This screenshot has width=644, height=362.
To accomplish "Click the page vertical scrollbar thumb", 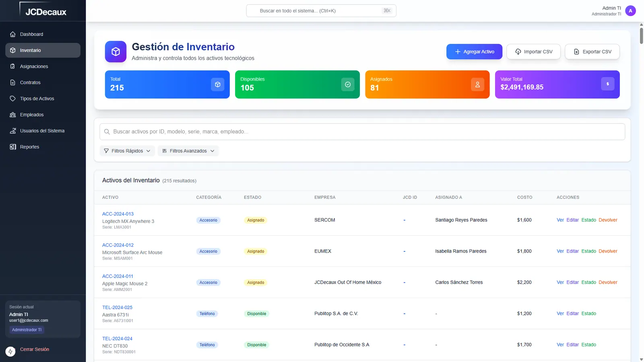I will pyautogui.click(x=641, y=35).
